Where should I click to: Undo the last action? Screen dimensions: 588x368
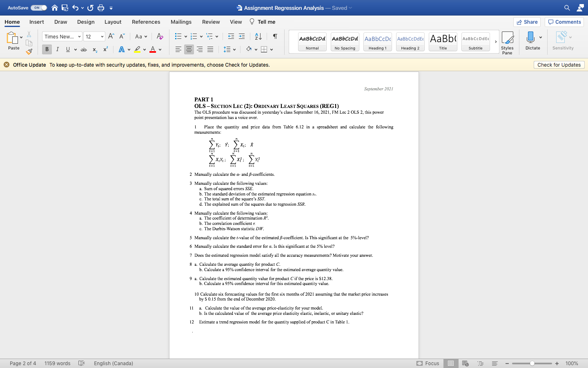(75, 8)
